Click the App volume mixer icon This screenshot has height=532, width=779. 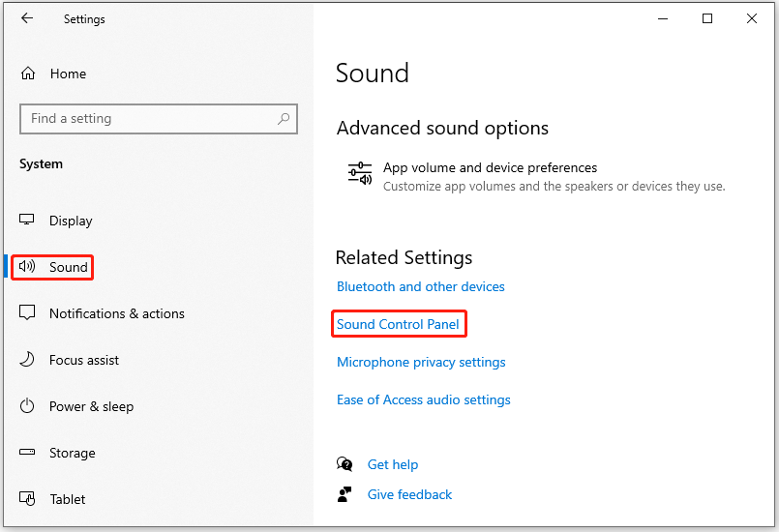pyautogui.click(x=360, y=174)
